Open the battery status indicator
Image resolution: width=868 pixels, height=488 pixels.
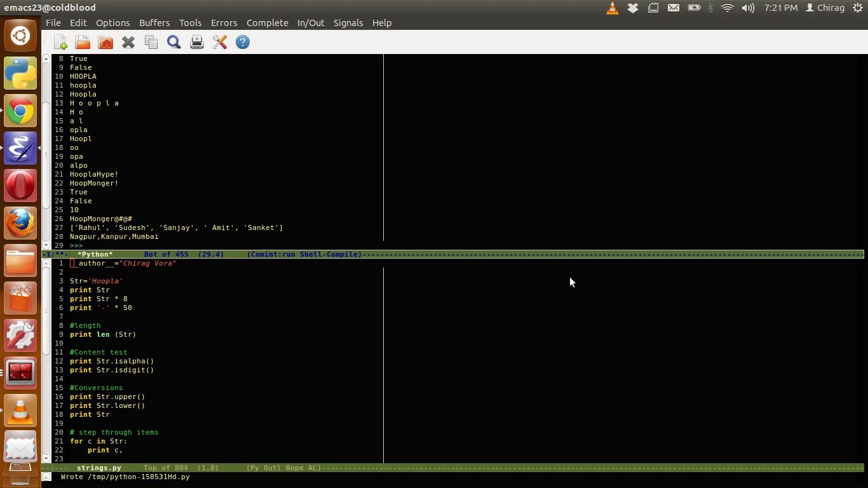pyautogui.click(x=694, y=8)
